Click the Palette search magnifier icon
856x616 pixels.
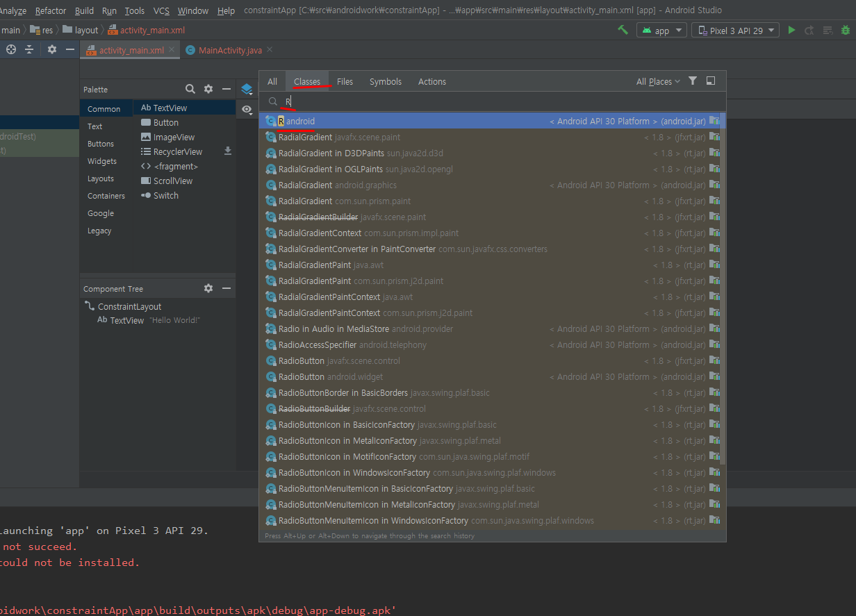coord(190,89)
